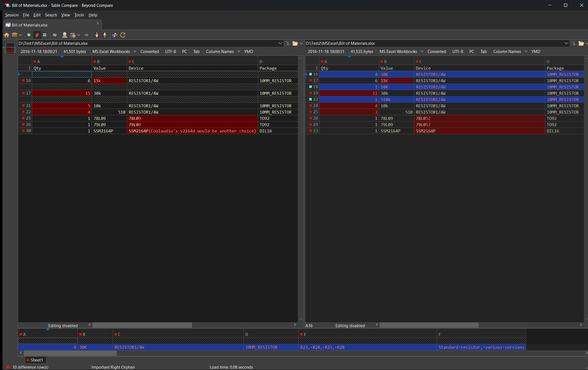Click the right pane load-path arrow icon
This screenshot has width=588, height=370.
coord(573,43)
